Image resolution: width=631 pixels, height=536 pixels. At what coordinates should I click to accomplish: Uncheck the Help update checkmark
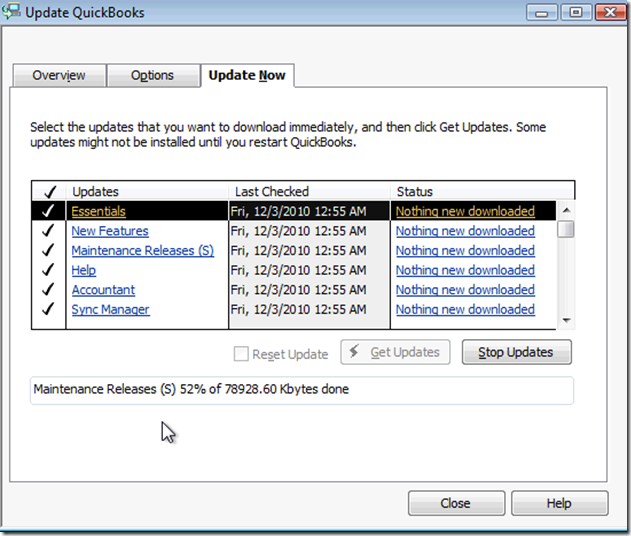[49, 270]
